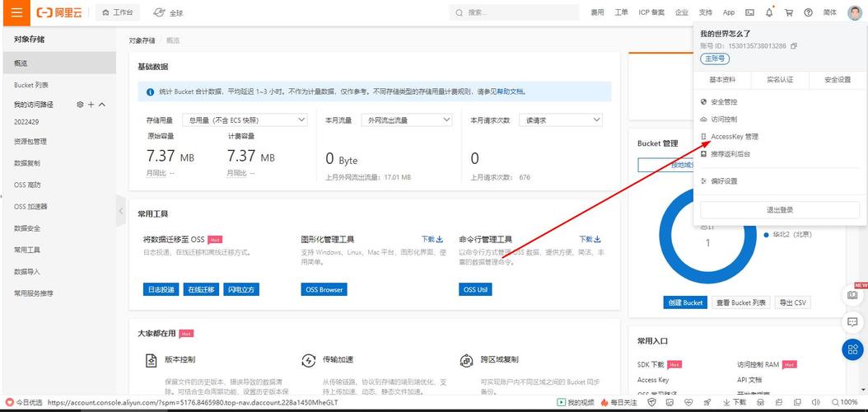Click the speaker icon in status bar
The height and width of the screenshot is (412, 868).
tap(814, 403)
